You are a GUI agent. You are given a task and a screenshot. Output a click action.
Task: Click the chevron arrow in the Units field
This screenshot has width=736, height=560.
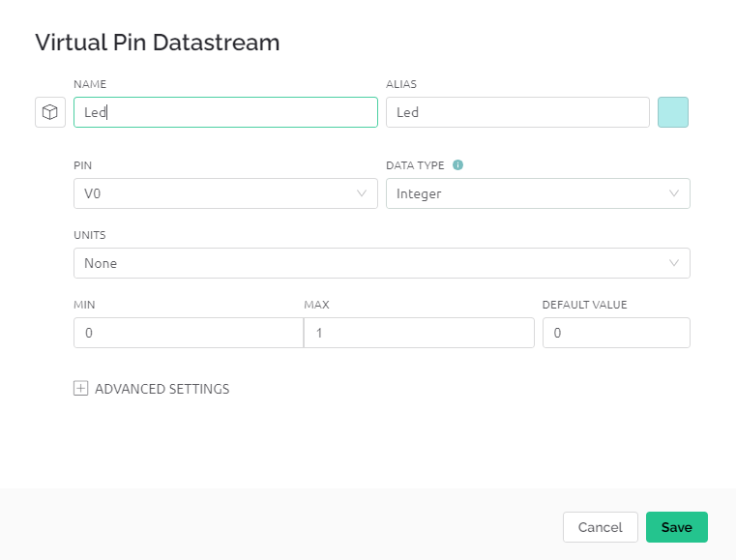pos(674,263)
